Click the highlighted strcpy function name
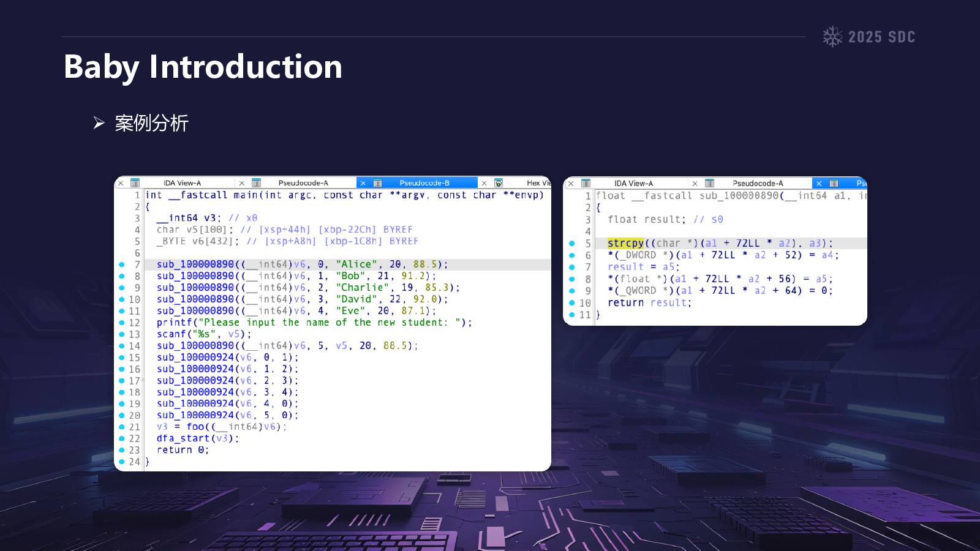The image size is (980, 551). coord(625,244)
